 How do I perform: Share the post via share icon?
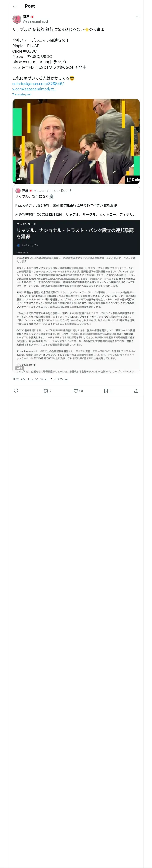(136, 391)
